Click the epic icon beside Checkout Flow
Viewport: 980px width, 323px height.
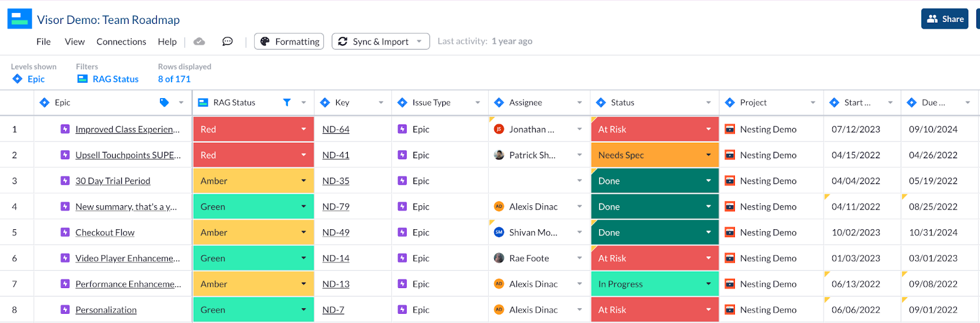coord(65,232)
